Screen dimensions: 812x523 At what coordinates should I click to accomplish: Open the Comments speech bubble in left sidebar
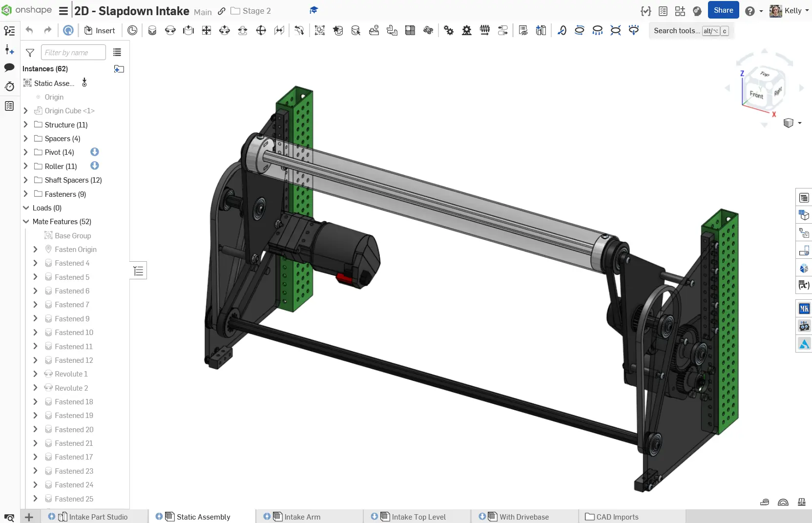[x=9, y=67]
